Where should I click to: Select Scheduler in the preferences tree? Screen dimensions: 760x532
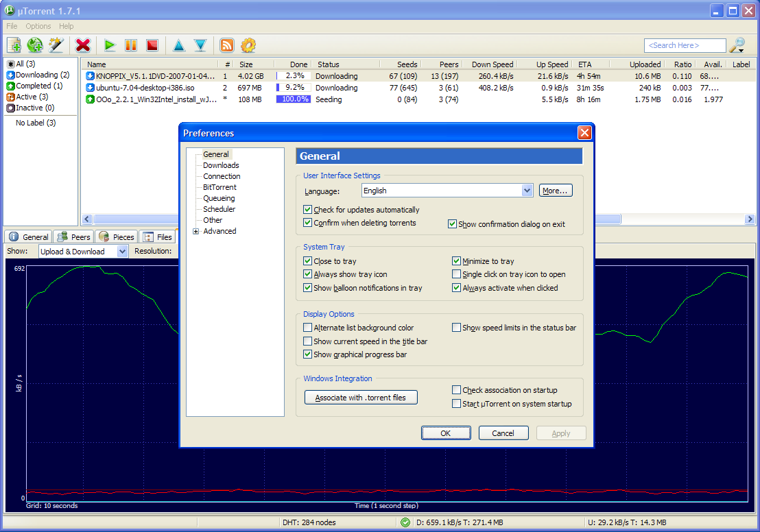(219, 209)
